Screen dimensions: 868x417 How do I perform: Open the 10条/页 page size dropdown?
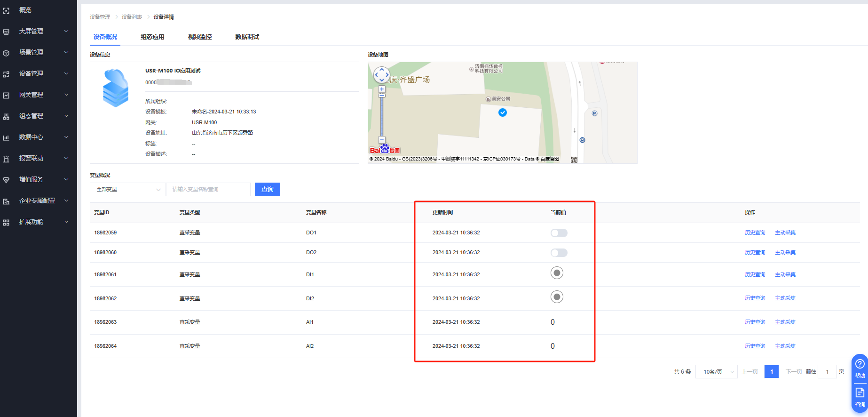pos(716,372)
